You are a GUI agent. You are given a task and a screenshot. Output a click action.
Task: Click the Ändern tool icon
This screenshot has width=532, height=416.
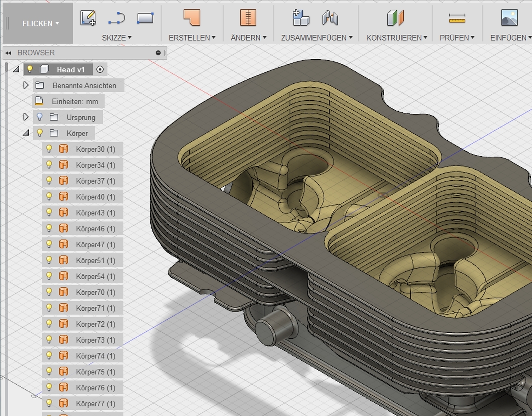click(x=248, y=17)
